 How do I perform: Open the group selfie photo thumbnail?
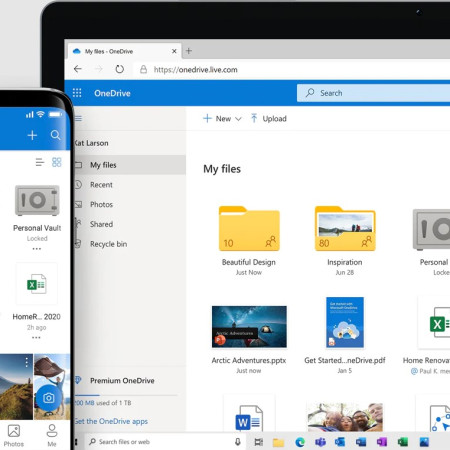(345, 417)
